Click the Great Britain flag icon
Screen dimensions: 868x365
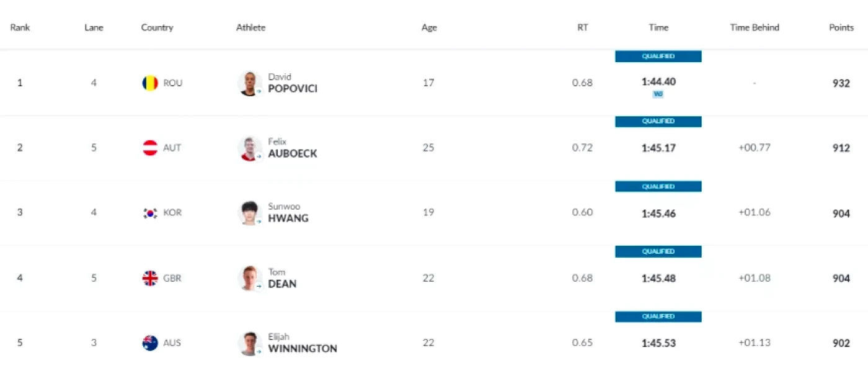pos(150,278)
